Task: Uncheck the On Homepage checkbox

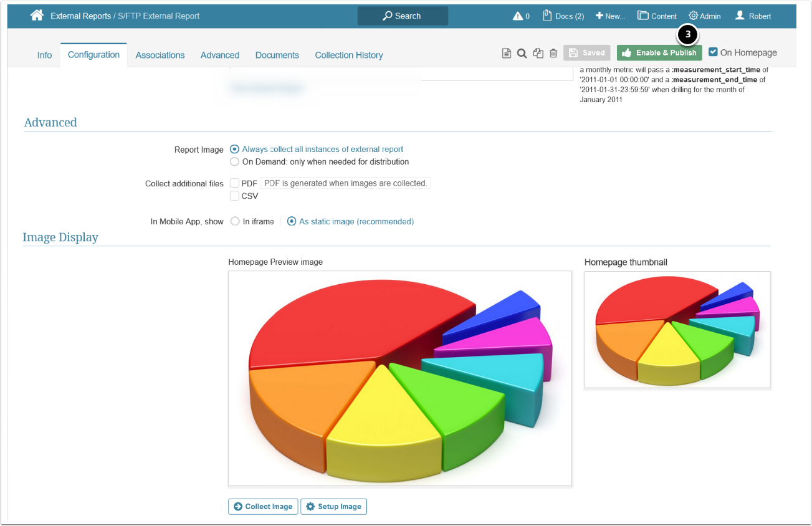Action: [714, 52]
